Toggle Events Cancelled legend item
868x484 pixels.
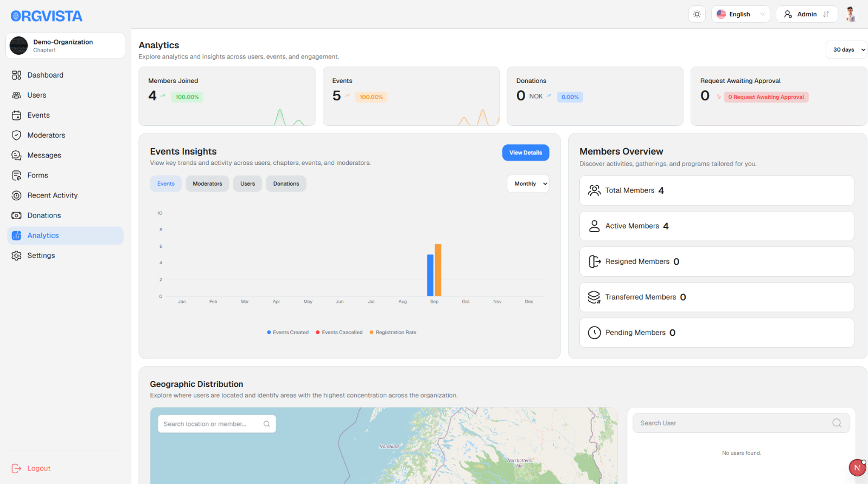click(339, 333)
